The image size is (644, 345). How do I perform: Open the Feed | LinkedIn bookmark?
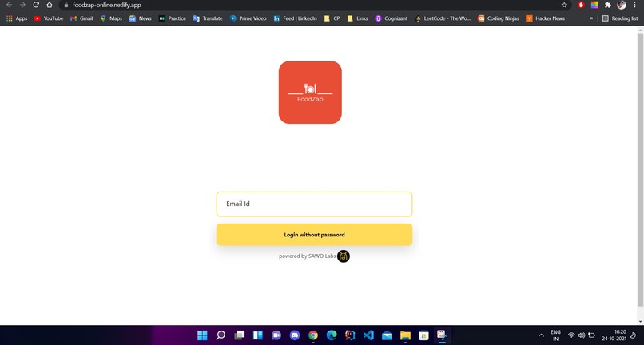(296, 18)
